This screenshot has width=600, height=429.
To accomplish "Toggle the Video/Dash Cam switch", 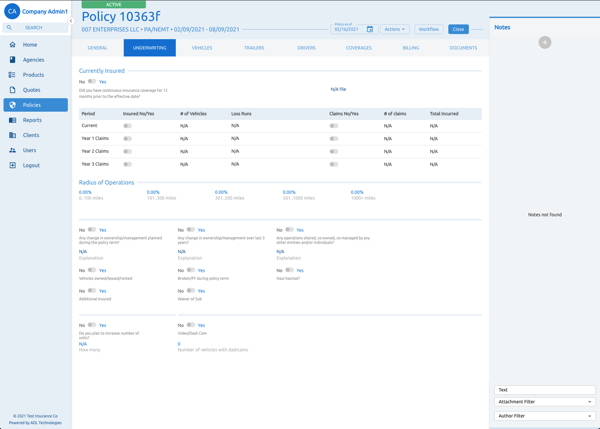I will (191, 325).
